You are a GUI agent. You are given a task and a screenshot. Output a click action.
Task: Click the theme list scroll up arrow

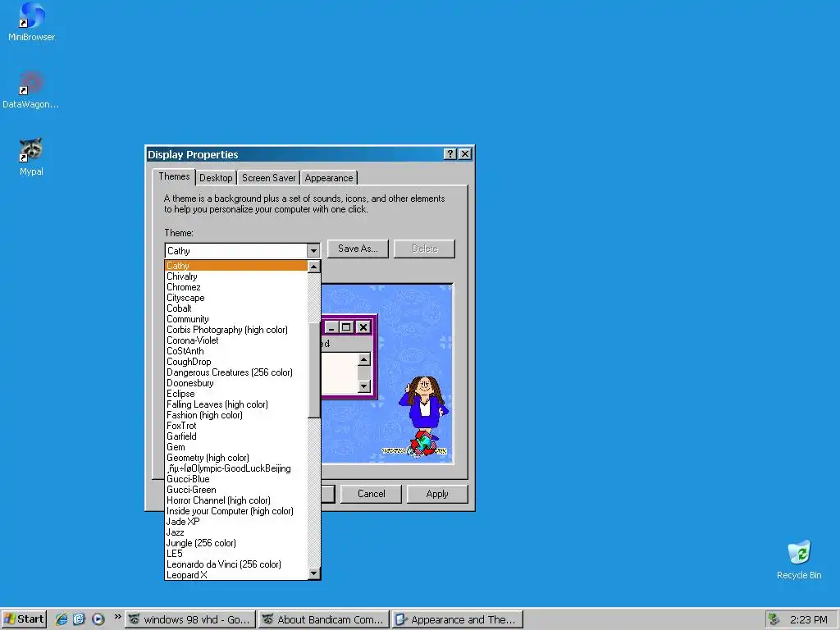[314, 267]
